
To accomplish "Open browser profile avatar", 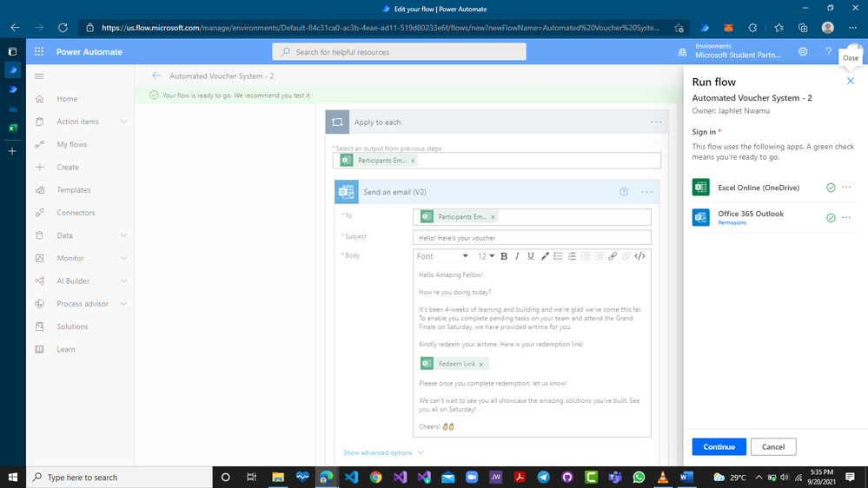I will tap(827, 28).
